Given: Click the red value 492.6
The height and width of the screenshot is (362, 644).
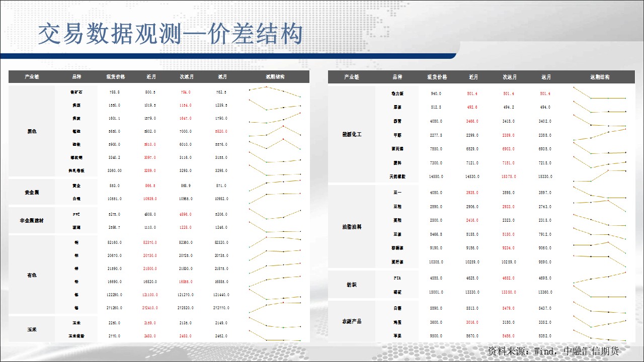Looking at the screenshot, I should 472,108.
